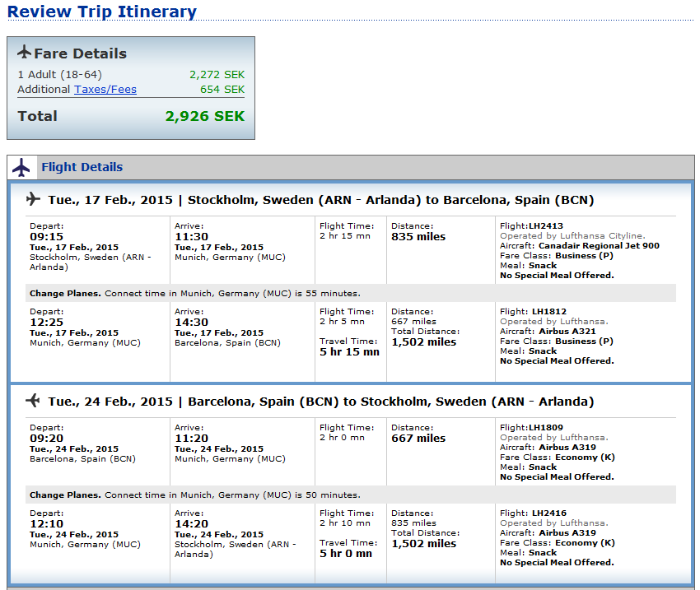
Task: Open the Taxes/Fees link
Action: (105, 90)
